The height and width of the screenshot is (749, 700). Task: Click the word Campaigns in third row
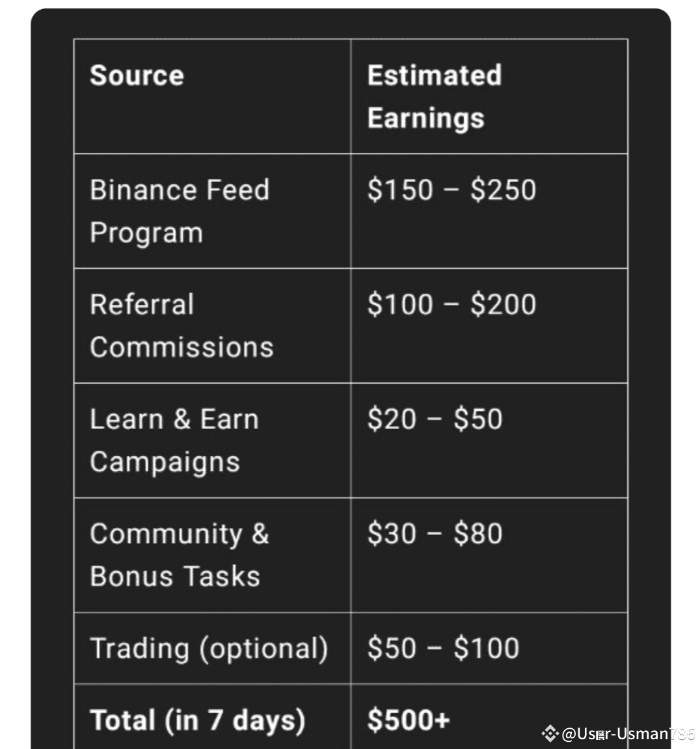[165, 462]
